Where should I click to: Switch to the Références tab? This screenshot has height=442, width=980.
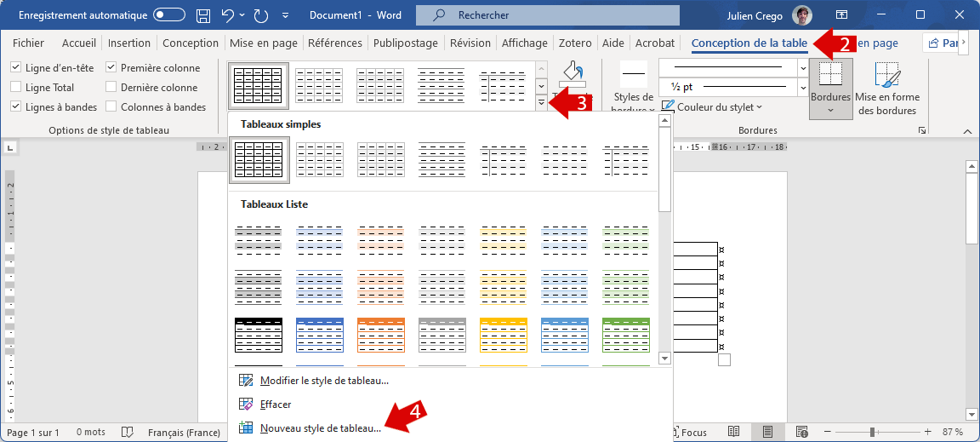click(x=335, y=43)
